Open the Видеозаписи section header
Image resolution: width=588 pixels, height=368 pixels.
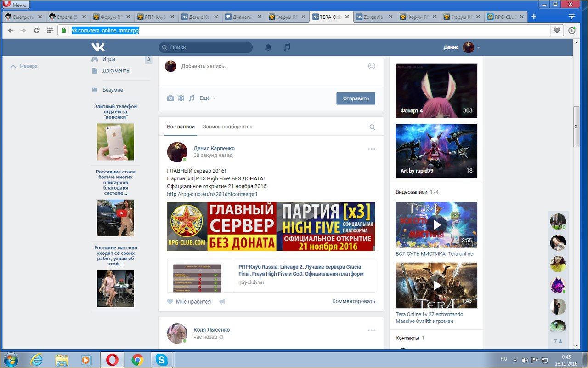point(412,192)
